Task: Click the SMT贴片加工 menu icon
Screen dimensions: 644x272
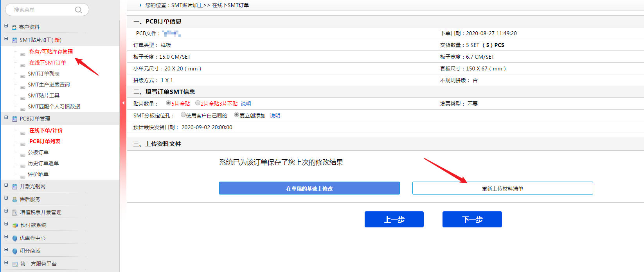Action: point(14,40)
